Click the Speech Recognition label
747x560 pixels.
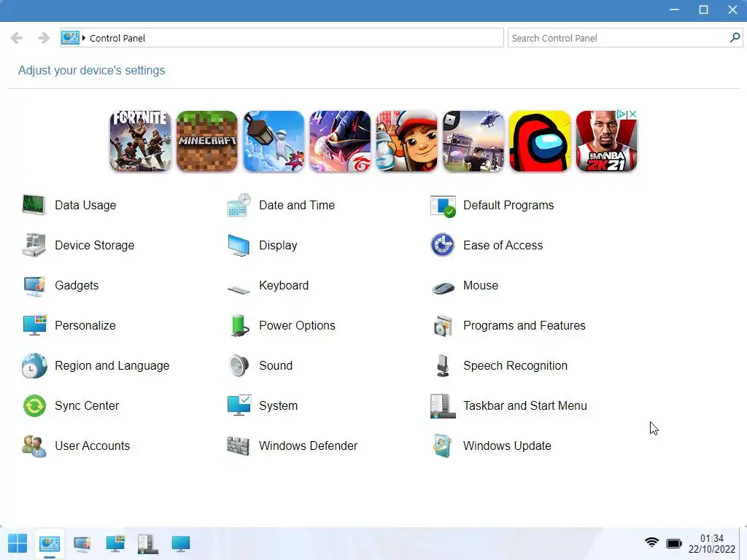pos(516,366)
